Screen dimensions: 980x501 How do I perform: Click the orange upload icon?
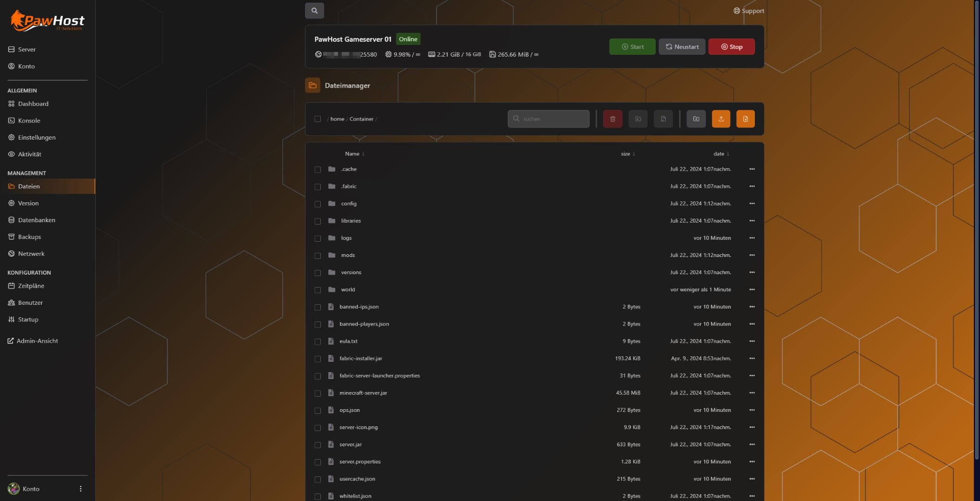[x=721, y=119]
